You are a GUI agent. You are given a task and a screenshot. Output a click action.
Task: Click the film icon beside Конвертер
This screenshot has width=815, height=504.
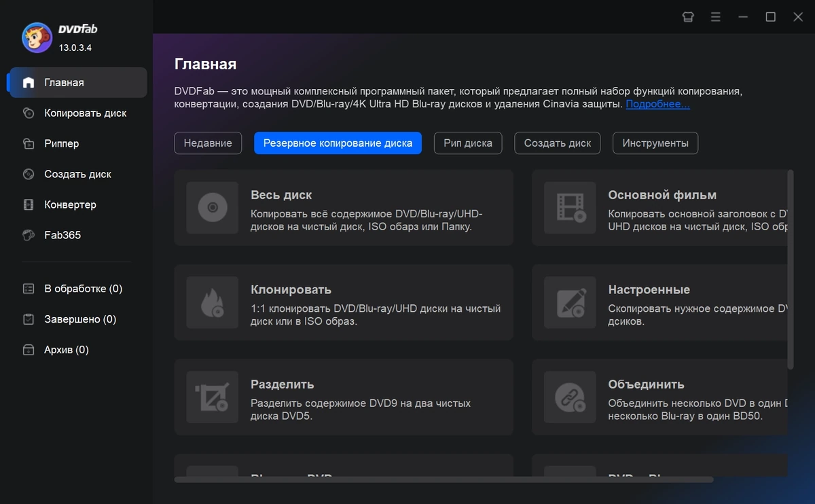click(x=29, y=205)
